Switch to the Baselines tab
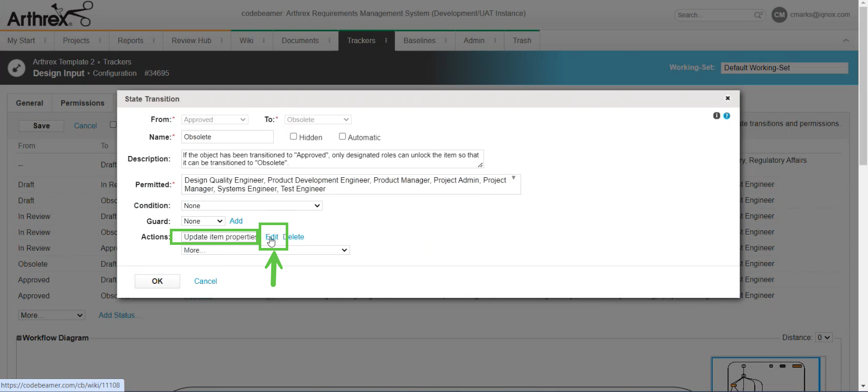This screenshot has height=392, width=868. pos(419,41)
